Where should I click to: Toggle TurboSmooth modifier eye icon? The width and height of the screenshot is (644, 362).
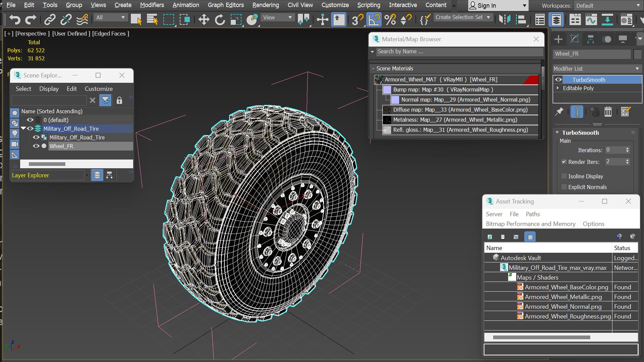[558, 79]
